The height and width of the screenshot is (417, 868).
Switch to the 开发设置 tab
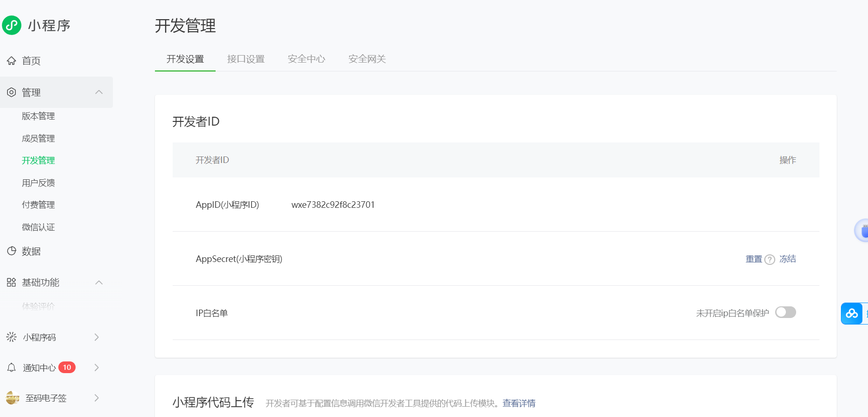[185, 59]
